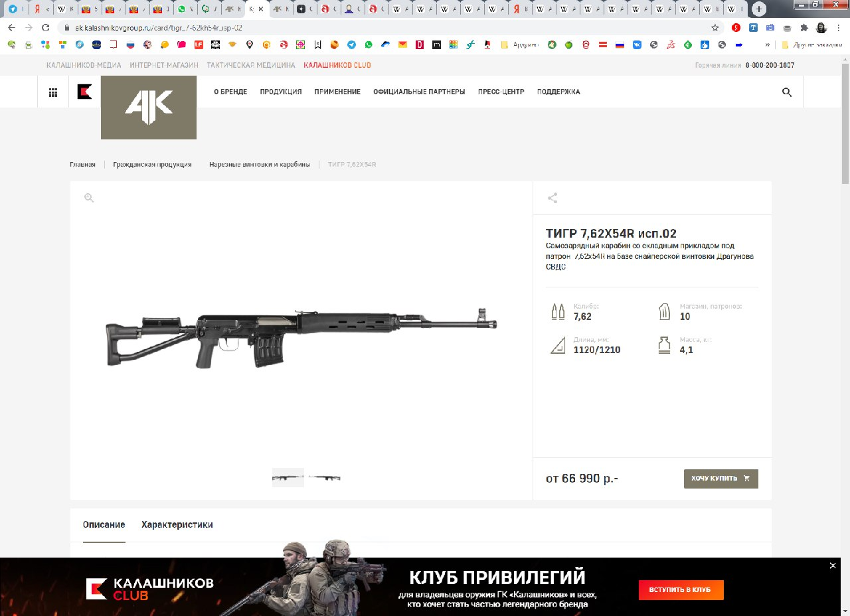The image size is (850, 616).
Task: Bookmark this page with the star icon
Action: (715, 28)
